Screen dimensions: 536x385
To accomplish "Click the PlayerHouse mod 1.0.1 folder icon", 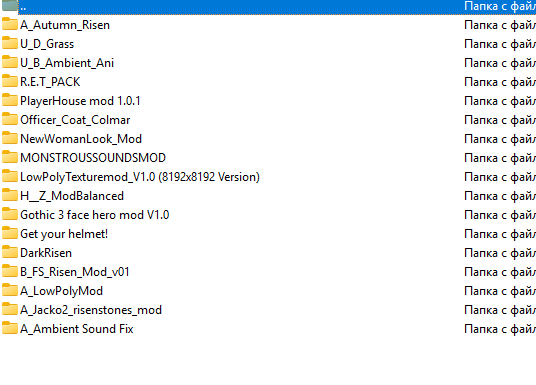I will tap(10, 101).
